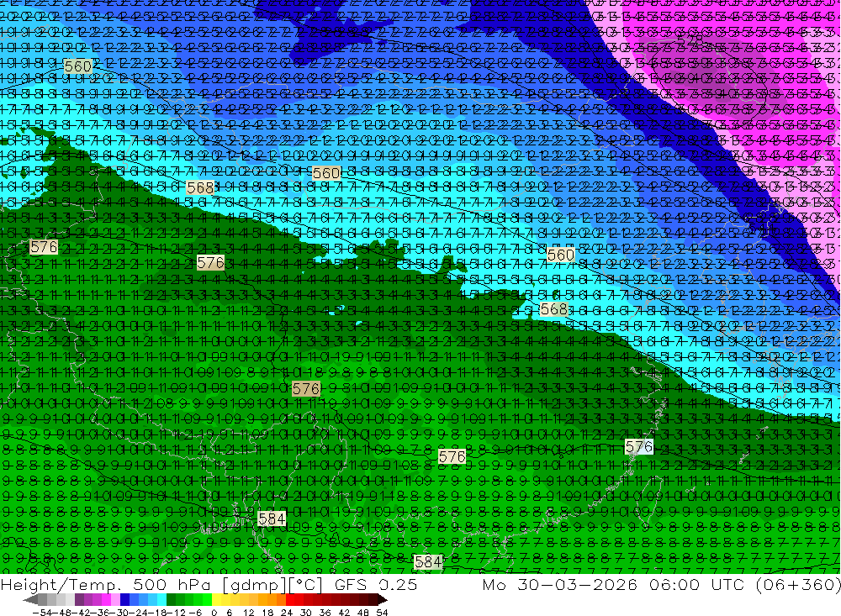Click legend value 36
This screenshot has width=841, height=616.
coord(325,613)
